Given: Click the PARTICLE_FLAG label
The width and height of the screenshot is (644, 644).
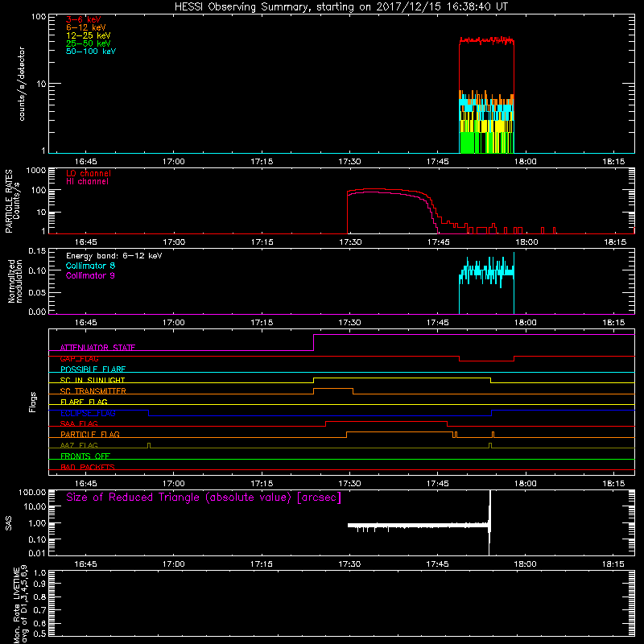Looking at the screenshot, I should click(90, 434).
